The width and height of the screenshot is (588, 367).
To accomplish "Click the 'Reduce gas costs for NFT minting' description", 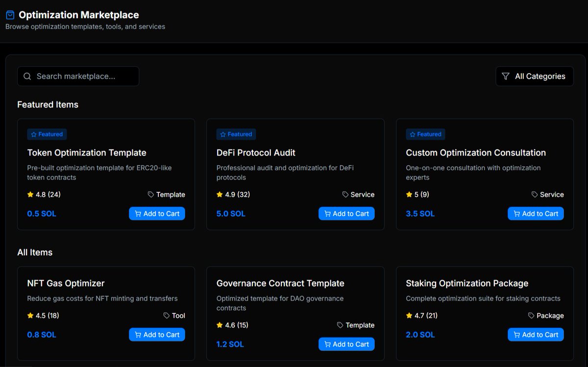I will pos(102,298).
